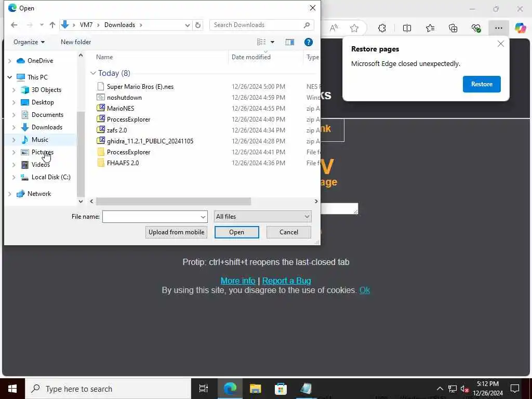Add page to favorites star icon
Viewport: 532px width, 399px height.
tap(354, 28)
